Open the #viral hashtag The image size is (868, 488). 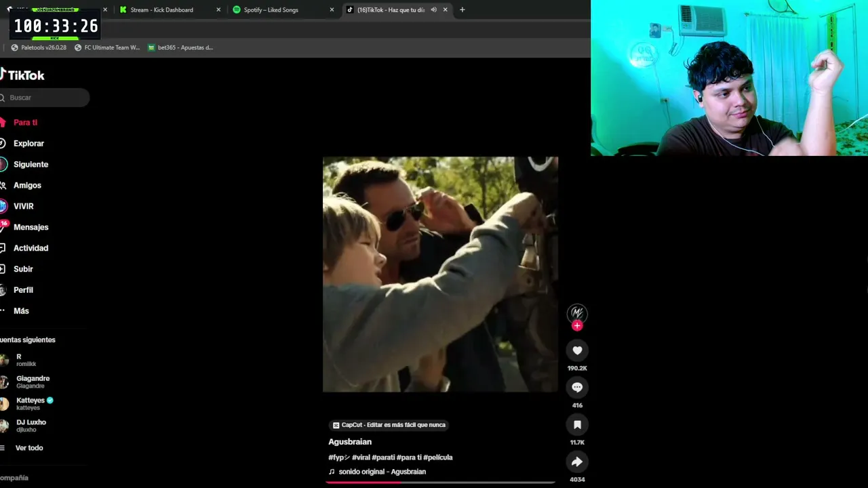pos(361,457)
